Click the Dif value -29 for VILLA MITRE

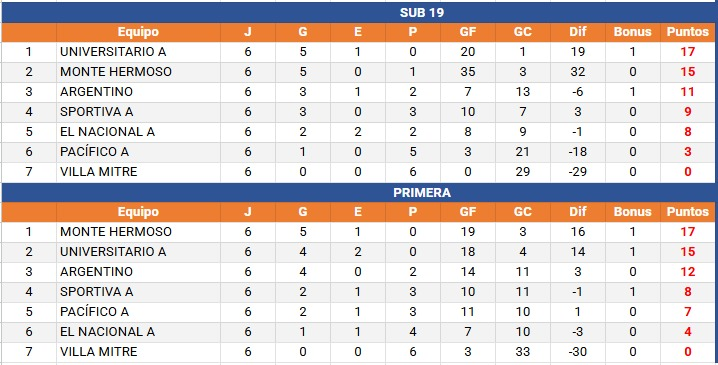(x=578, y=172)
